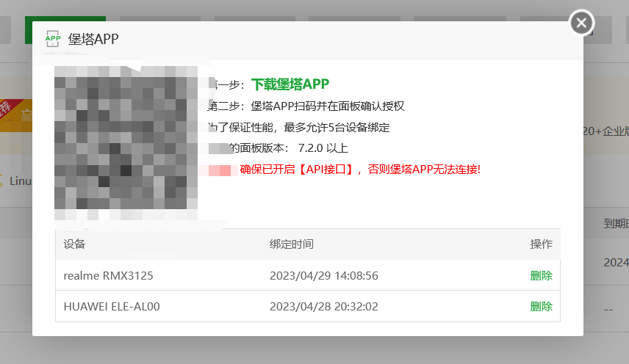Click the 7.2.0 以上 panel version text
This screenshot has width=629, height=364.
click(323, 148)
